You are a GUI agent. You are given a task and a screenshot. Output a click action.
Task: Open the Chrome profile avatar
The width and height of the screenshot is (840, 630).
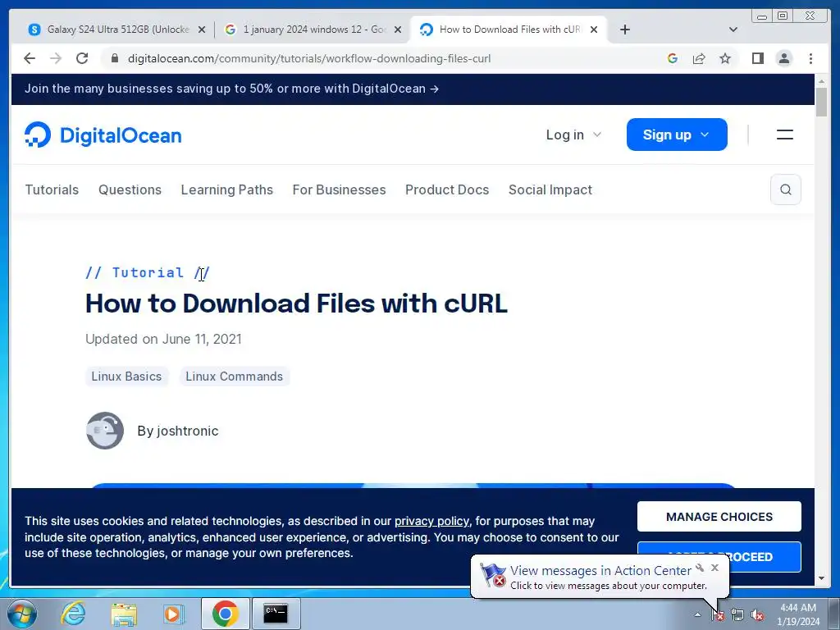pyautogui.click(x=784, y=58)
